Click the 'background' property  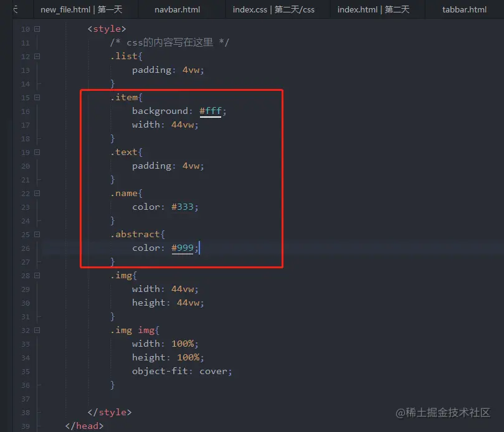pos(160,111)
